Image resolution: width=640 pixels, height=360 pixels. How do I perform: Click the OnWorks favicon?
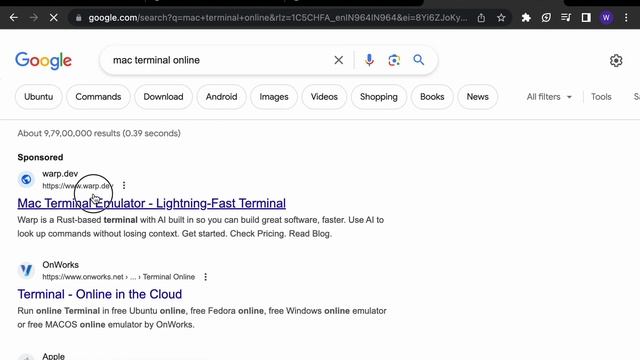click(26, 270)
